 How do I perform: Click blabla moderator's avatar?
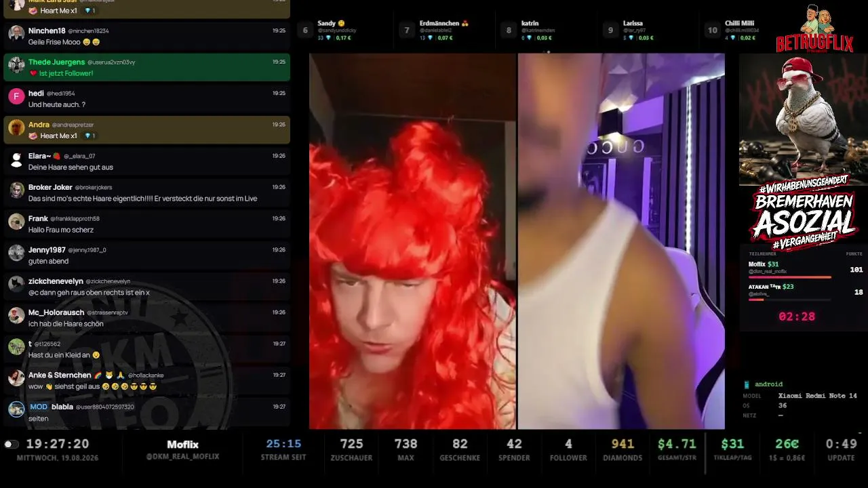(x=16, y=409)
